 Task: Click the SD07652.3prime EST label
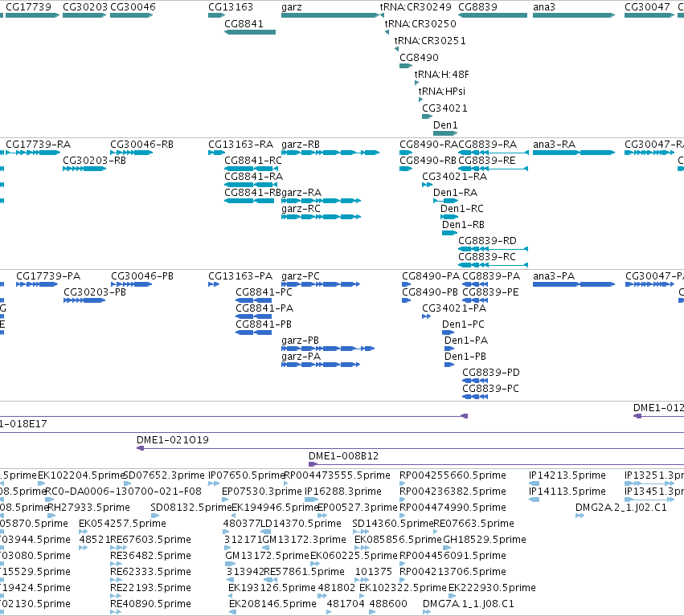pyautogui.click(x=165, y=475)
